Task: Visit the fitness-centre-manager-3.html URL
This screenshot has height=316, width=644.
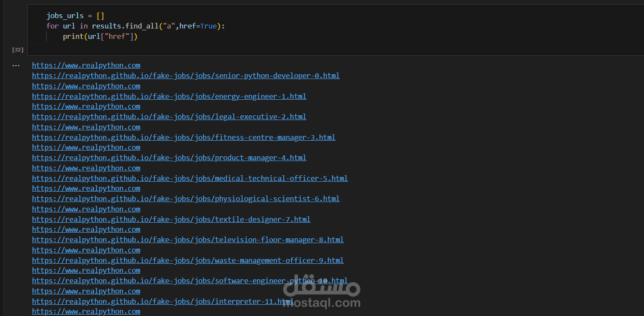Action: pyautogui.click(x=184, y=137)
